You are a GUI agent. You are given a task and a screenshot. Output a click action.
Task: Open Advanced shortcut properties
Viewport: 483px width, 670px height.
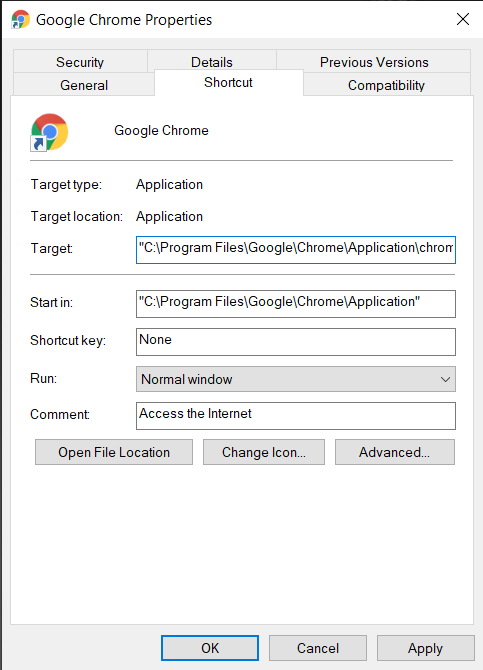click(x=395, y=452)
